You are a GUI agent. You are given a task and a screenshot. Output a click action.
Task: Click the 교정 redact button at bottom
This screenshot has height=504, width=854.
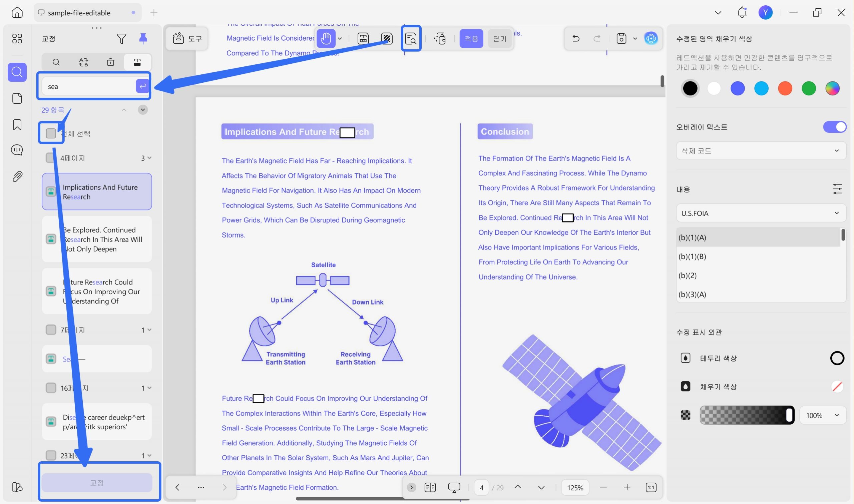click(x=97, y=482)
